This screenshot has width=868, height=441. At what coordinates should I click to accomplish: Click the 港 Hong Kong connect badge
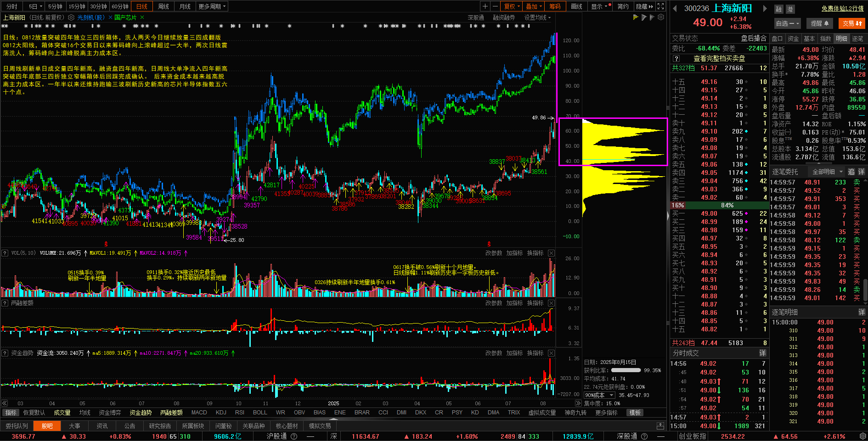coord(790,9)
